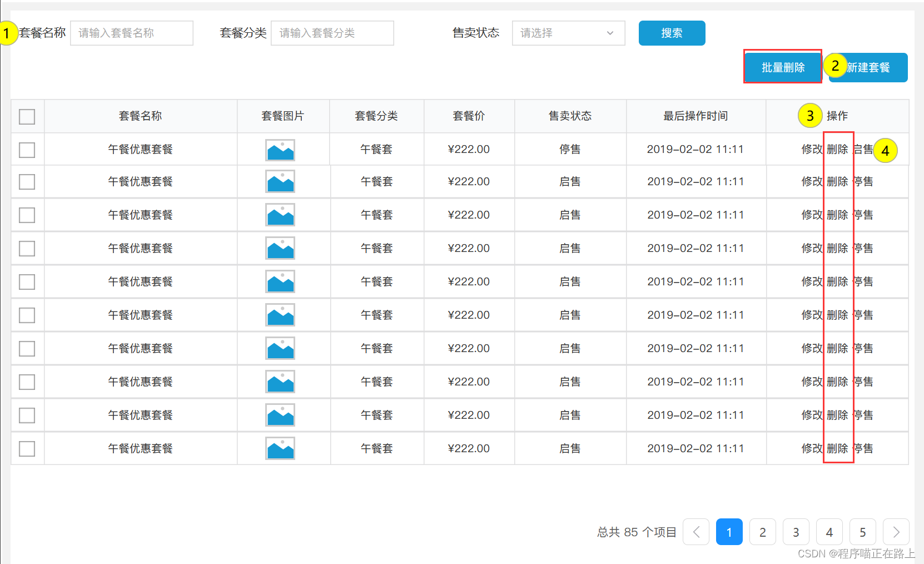Image resolution: width=924 pixels, height=564 pixels.
Task: Click the fourth row's picture thumbnail
Action: [x=280, y=248]
